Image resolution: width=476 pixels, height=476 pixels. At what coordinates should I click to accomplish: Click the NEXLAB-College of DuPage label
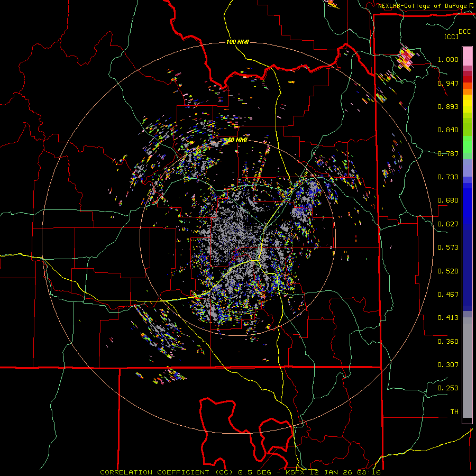click(422, 6)
